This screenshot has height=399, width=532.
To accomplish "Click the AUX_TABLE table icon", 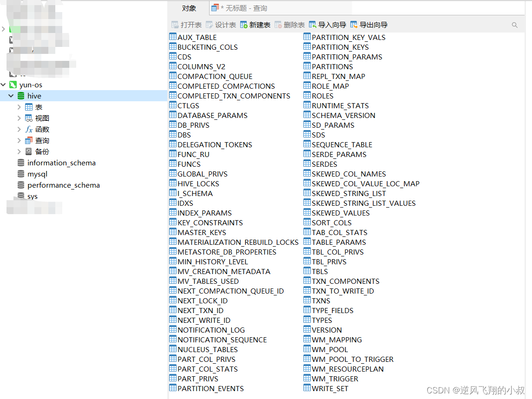I will click(x=173, y=37).
